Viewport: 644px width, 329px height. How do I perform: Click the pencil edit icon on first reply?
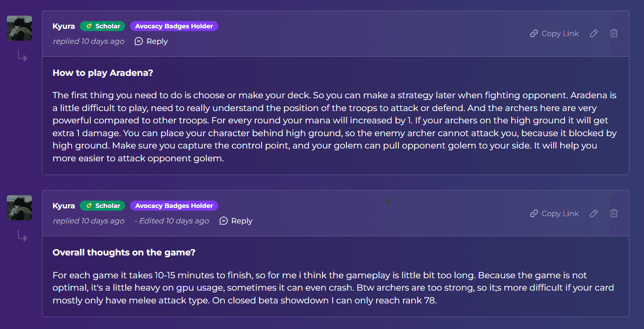tap(594, 33)
